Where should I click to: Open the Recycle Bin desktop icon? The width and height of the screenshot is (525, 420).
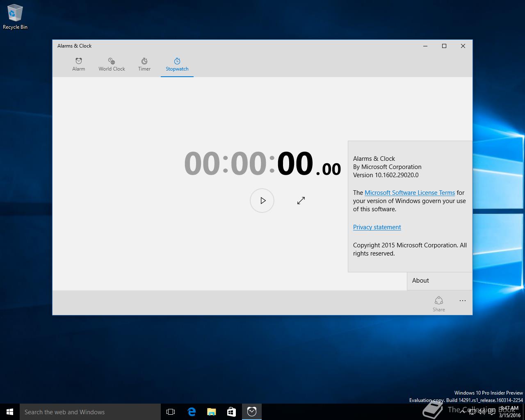pyautogui.click(x=15, y=17)
